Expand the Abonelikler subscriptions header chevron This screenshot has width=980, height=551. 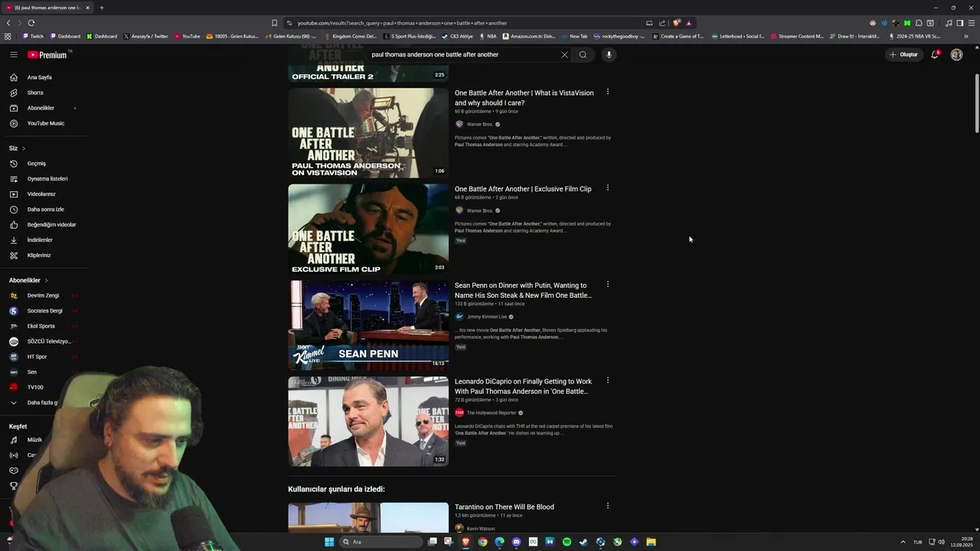coord(46,280)
